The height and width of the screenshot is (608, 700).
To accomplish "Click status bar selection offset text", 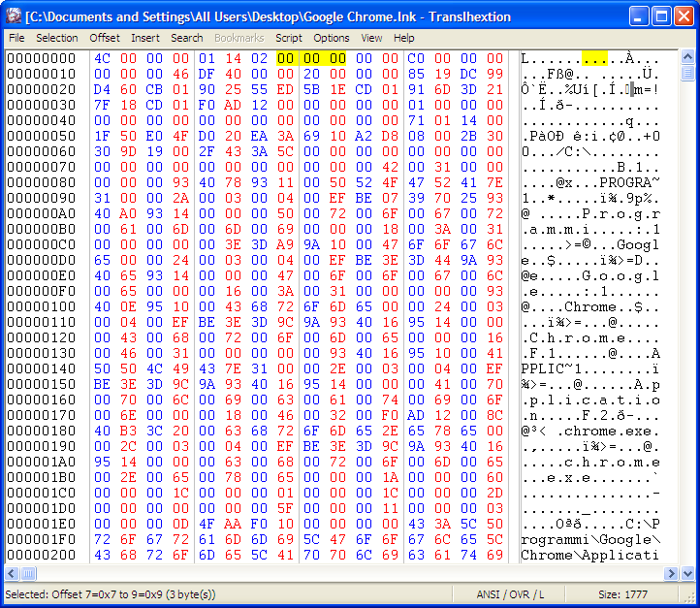I will point(111,594).
